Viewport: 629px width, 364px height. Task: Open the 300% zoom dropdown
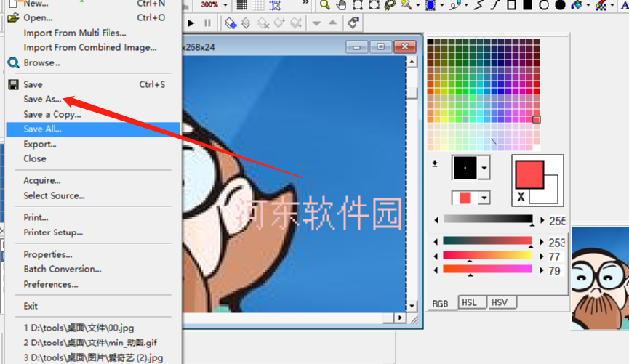[225, 5]
